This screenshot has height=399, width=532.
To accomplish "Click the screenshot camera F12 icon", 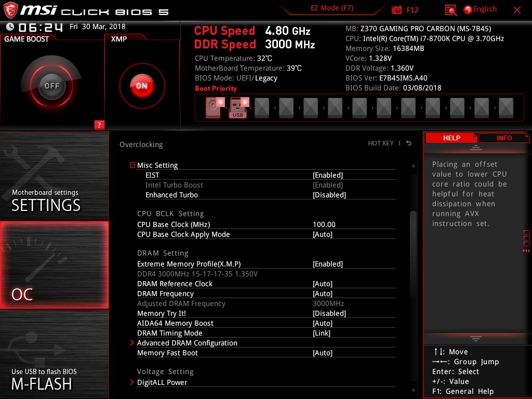I will click(x=396, y=10).
